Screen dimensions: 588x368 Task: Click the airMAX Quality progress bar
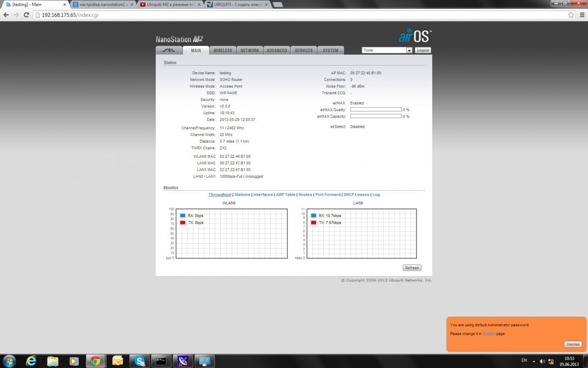pos(376,110)
